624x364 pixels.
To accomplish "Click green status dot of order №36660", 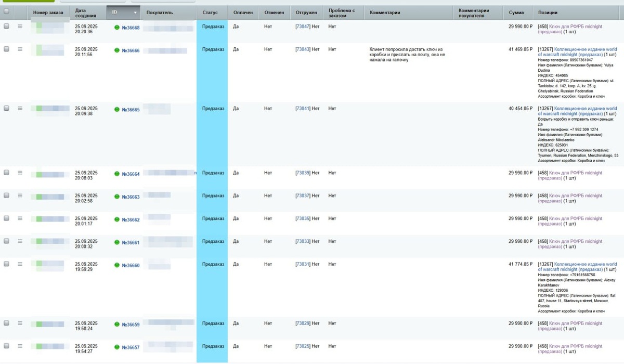I will pyautogui.click(x=117, y=265).
